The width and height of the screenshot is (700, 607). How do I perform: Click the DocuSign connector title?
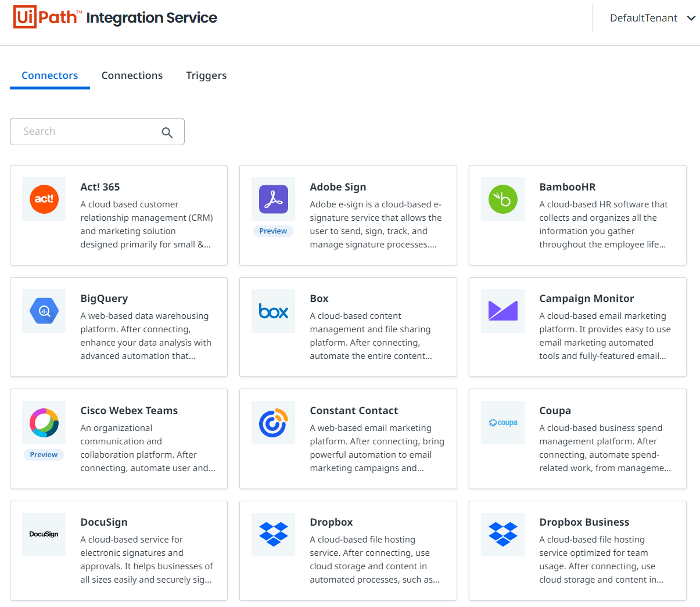[x=104, y=522]
